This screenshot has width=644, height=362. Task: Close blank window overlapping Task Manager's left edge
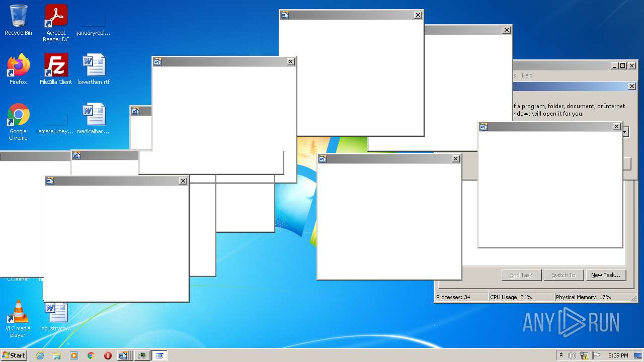click(x=456, y=159)
